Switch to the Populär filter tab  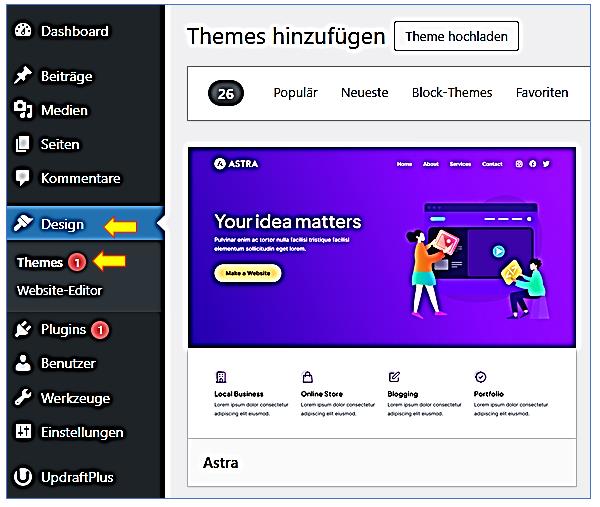pos(295,92)
